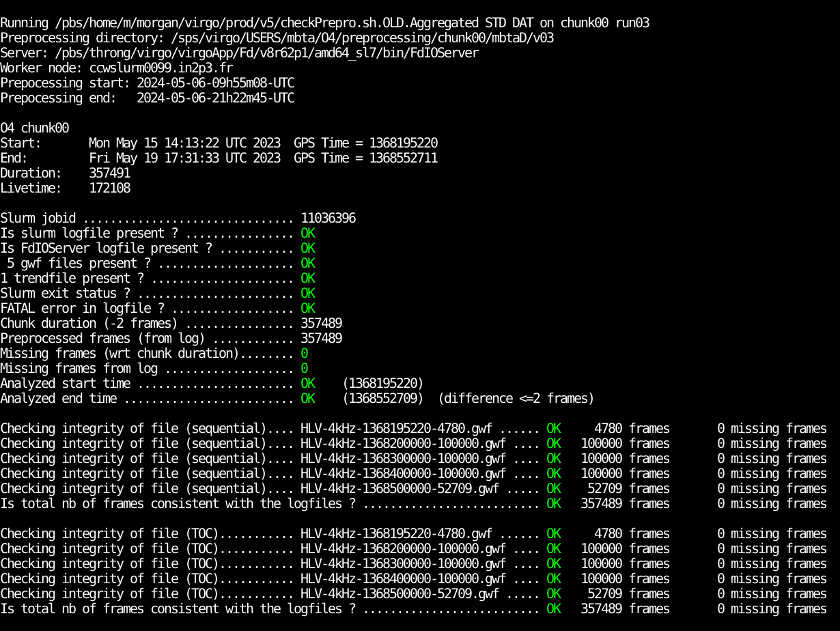840x631 pixels.
Task: Click the Duration value 357491
Action: 109,173
